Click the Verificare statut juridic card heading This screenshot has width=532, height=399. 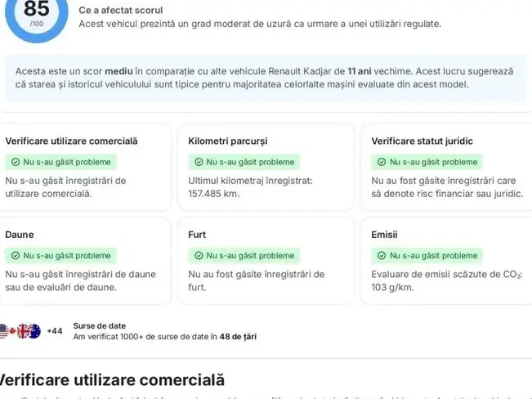coord(422,141)
